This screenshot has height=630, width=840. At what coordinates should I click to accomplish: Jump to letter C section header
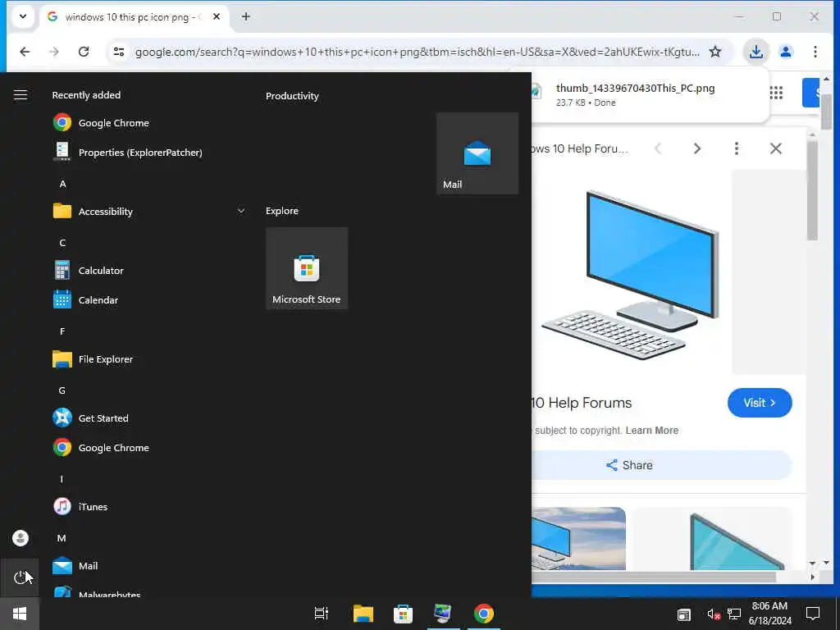click(x=62, y=243)
